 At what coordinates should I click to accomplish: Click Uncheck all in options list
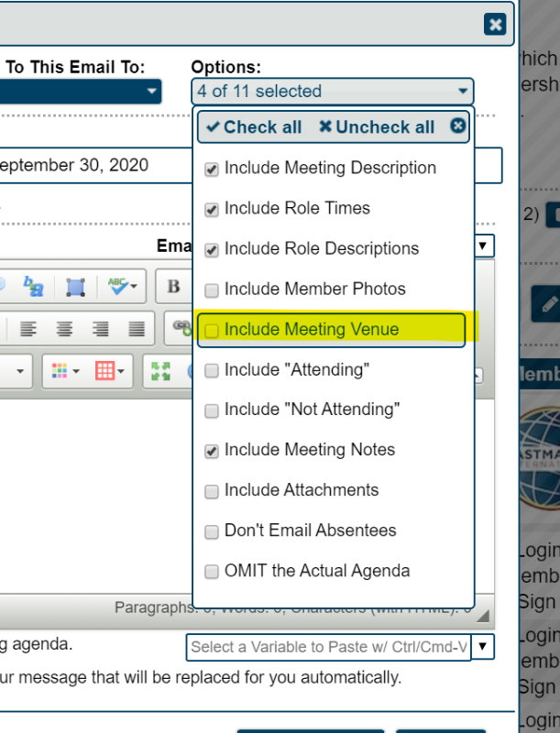[377, 127]
